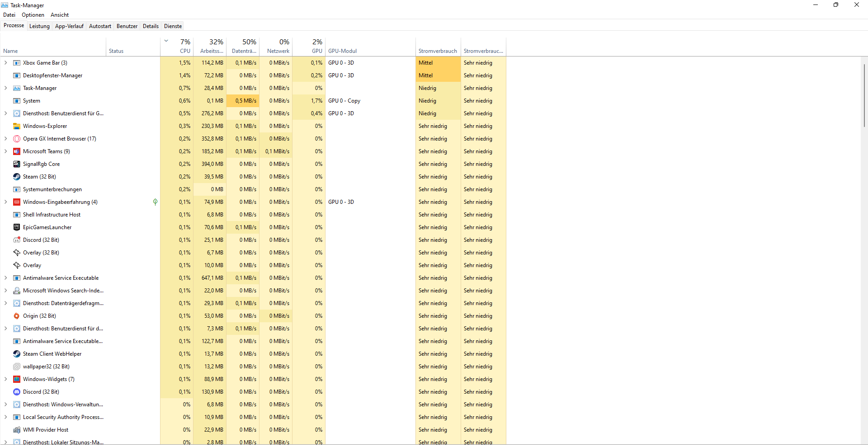The width and height of the screenshot is (868, 447).
Task: Click the System process icon
Action: click(17, 101)
